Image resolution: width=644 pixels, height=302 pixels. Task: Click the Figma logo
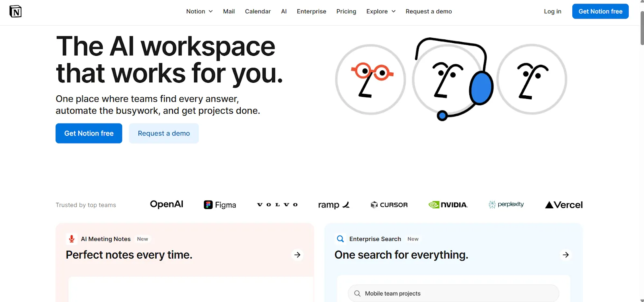(x=220, y=205)
